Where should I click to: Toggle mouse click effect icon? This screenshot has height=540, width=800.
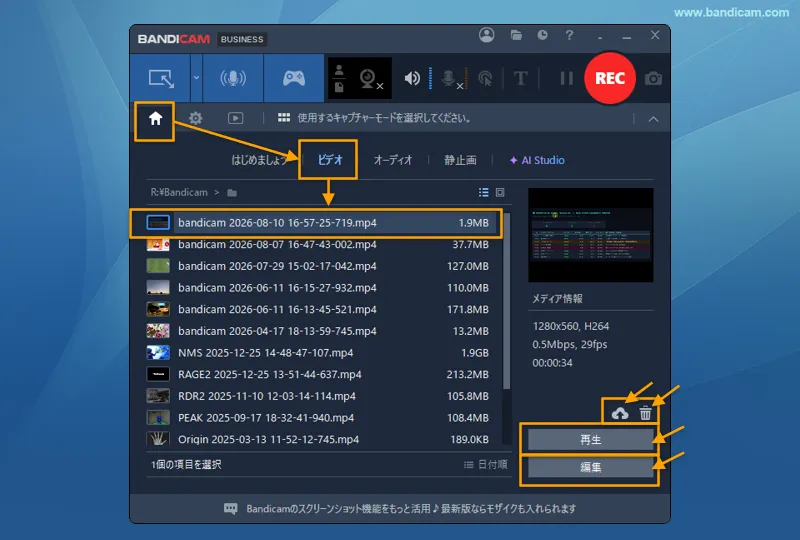pyautogui.click(x=485, y=79)
